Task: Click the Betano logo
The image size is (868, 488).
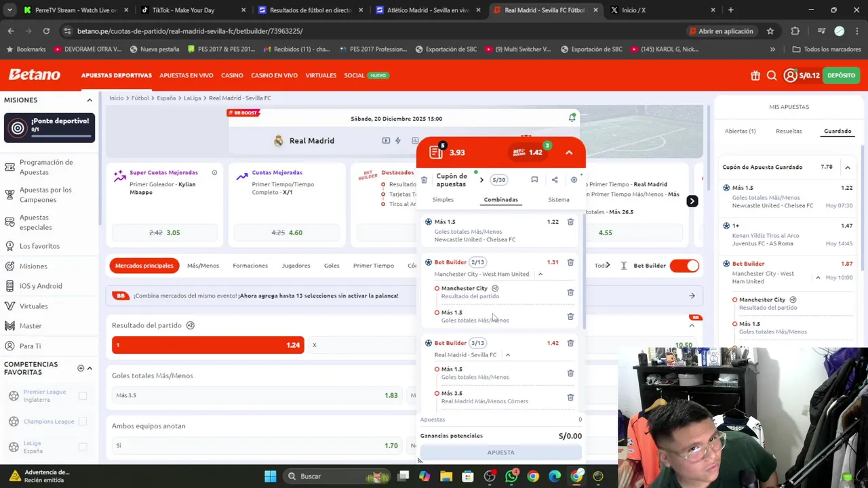Action: 34,75
